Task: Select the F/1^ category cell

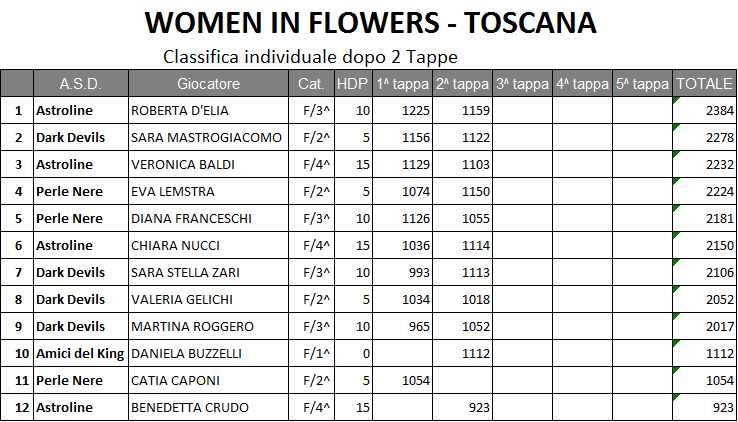Action: click(311, 353)
